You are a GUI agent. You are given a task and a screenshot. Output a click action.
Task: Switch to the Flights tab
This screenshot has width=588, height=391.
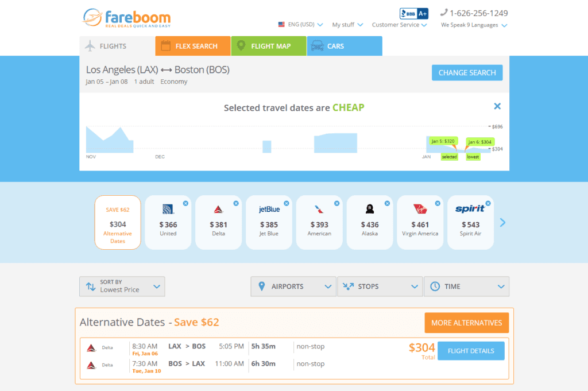(117, 46)
